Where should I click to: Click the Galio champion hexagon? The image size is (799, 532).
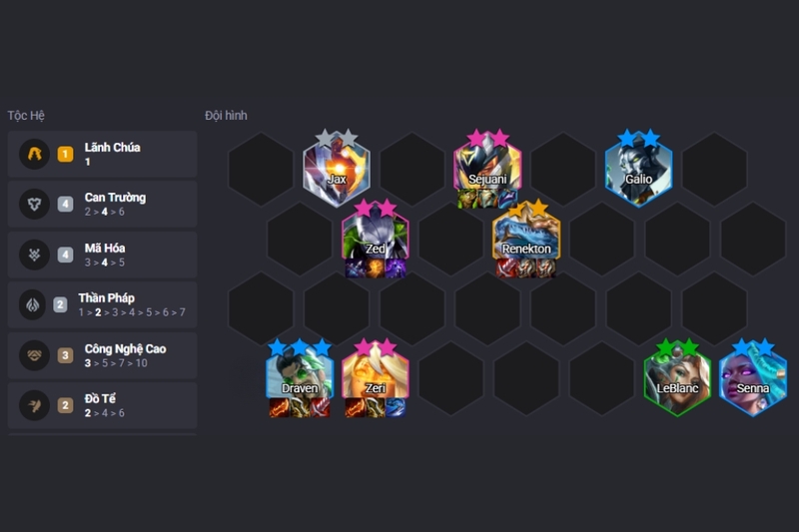pos(638,171)
